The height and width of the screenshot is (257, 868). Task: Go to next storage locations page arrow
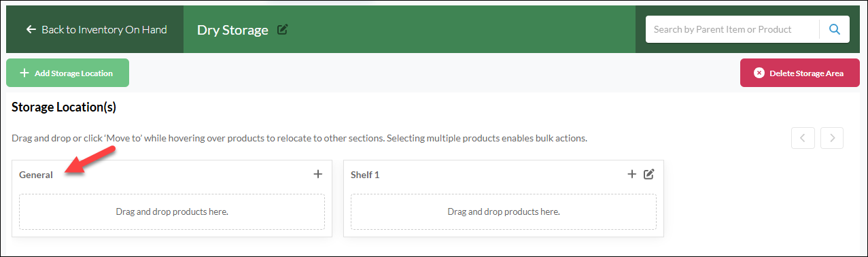(832, 138)
